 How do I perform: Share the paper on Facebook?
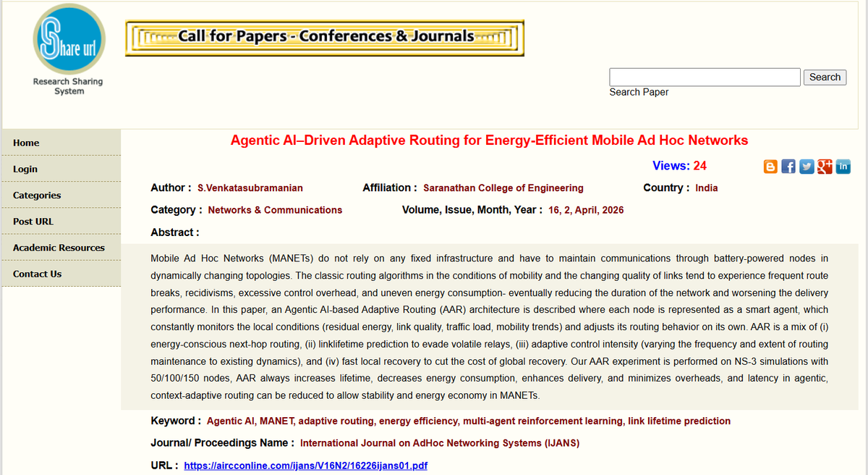tap(789, 167)
